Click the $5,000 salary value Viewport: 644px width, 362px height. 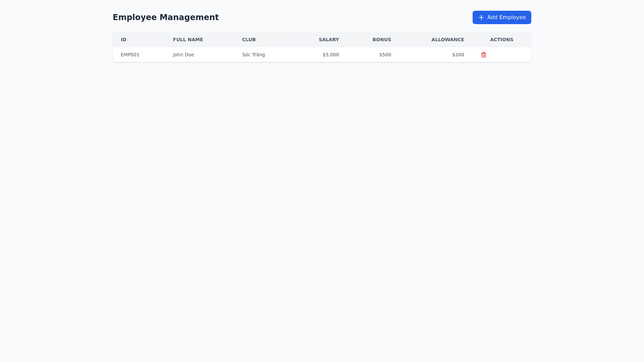point(331,55)
